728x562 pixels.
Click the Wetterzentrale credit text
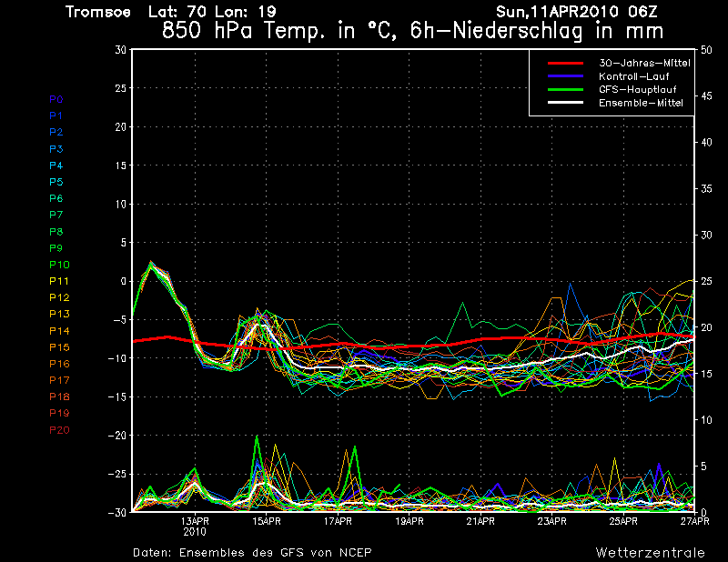point(650,552)
